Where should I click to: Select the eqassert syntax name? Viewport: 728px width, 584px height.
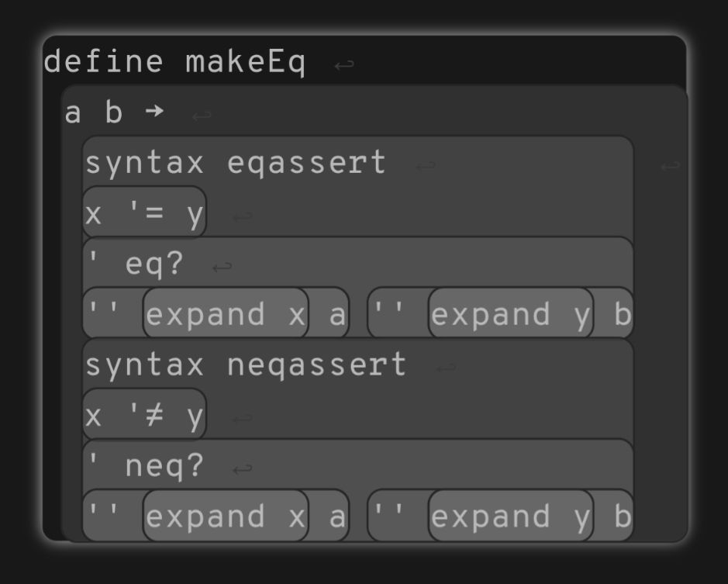(x=306, y=163)
